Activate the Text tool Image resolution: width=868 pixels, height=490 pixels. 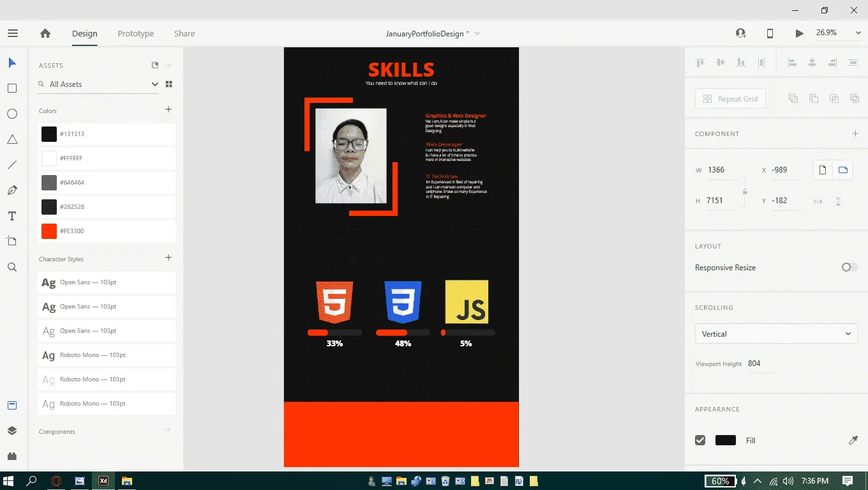[12, 216]
